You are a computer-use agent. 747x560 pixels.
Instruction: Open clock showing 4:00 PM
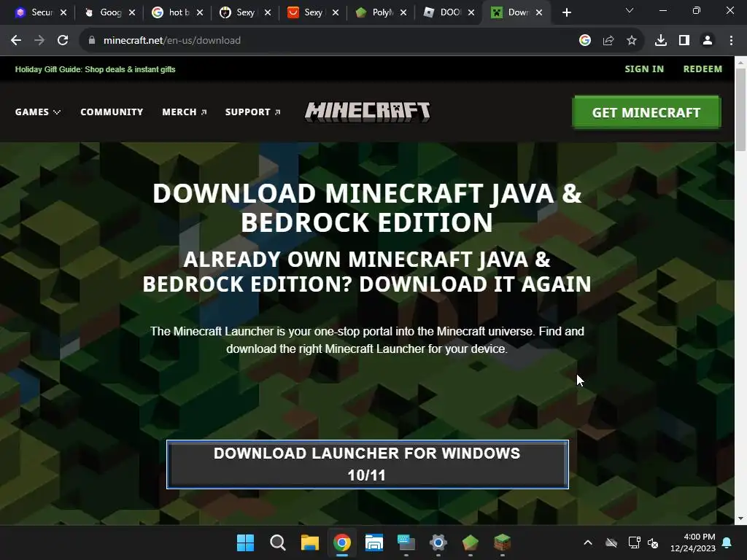pyautogui.click(x=693, y=542)
